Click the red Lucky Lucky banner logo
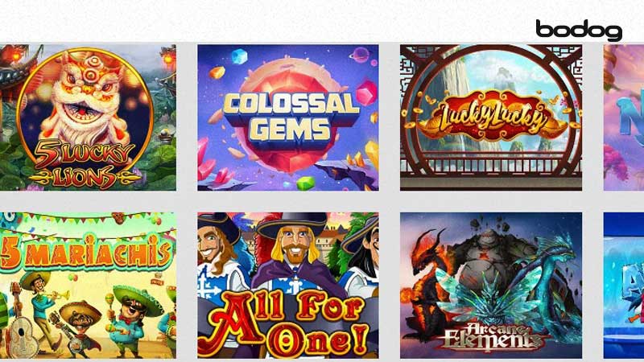The image size is (644, 362). [x=491, y=117]
